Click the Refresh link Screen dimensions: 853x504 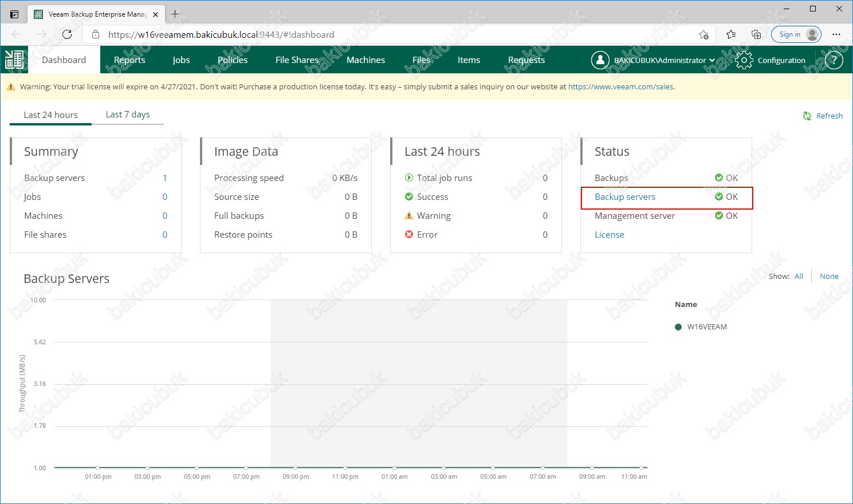[830, 116]
